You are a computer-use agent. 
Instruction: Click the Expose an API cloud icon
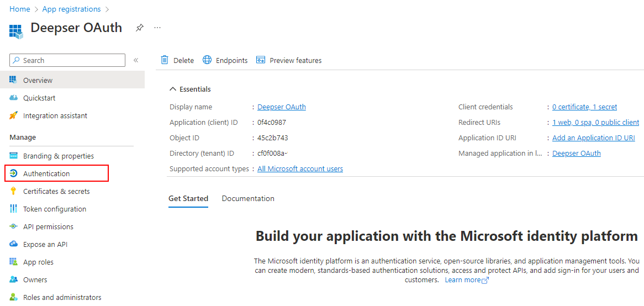tap(13, 244)
